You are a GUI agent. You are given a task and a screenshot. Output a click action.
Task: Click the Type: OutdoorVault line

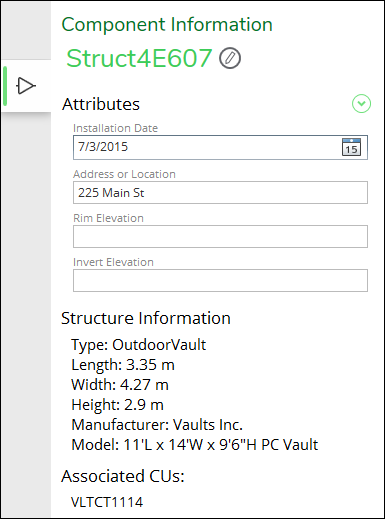pyautogui.click(x=139, y=345)
